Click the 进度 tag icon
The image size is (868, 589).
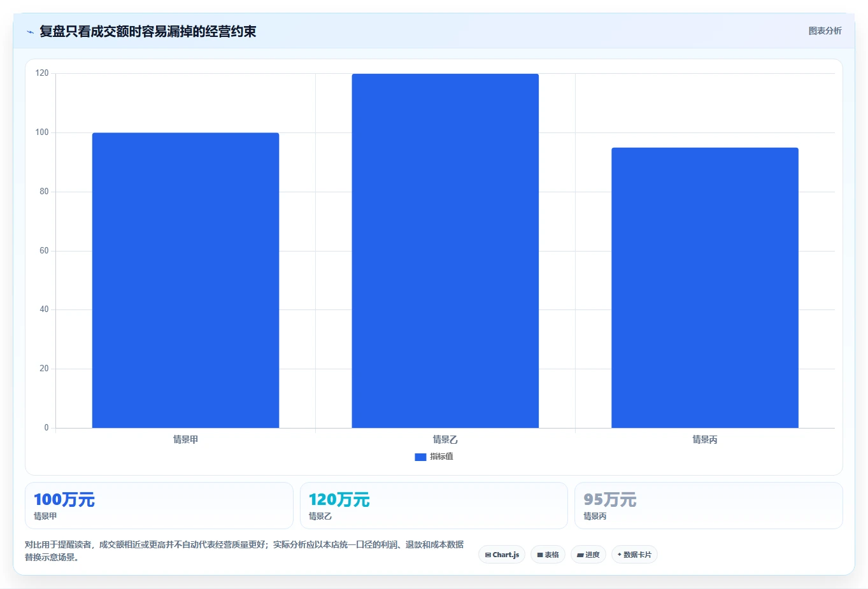click(x=580, y=555)
